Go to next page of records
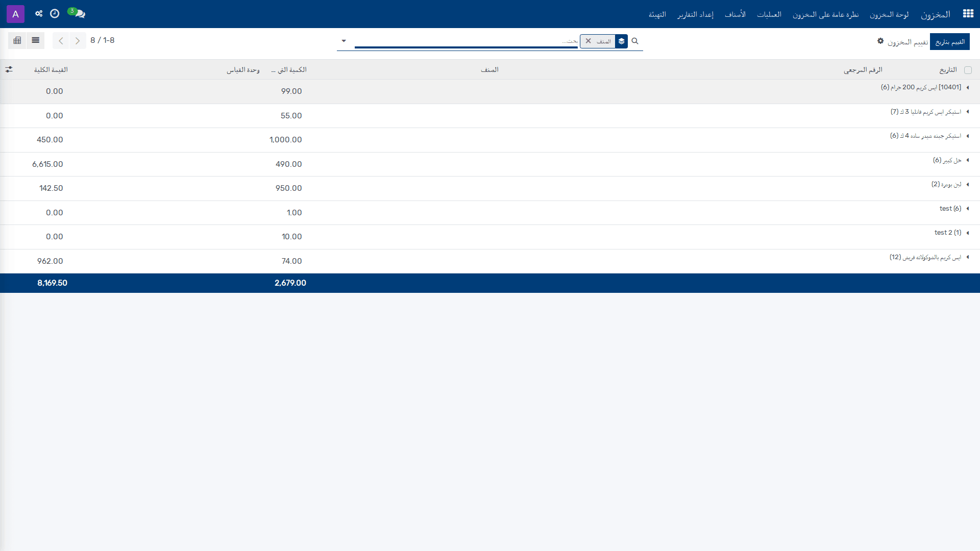 click(x=61, y=41)
